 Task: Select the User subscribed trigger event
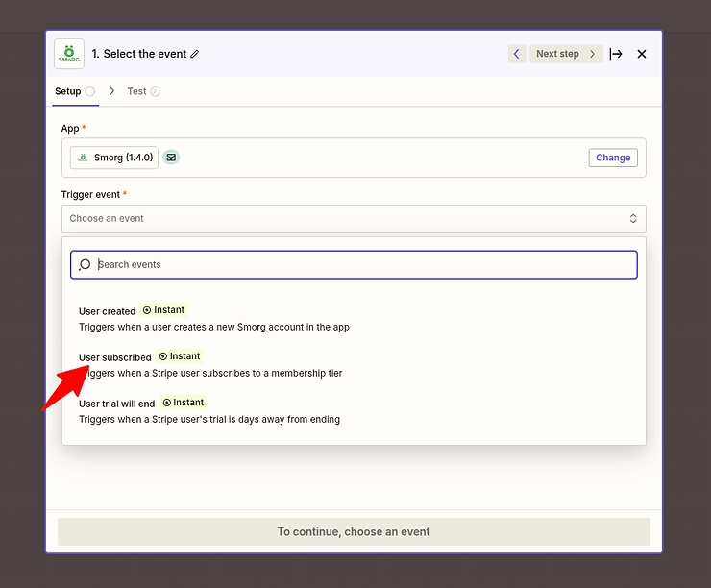click(x=115, y=357)
